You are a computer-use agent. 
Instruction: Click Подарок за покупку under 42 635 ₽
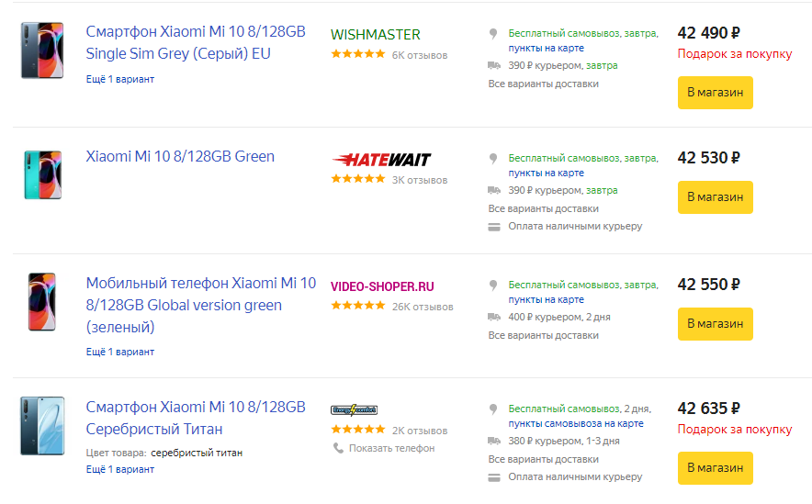[734, 430]
